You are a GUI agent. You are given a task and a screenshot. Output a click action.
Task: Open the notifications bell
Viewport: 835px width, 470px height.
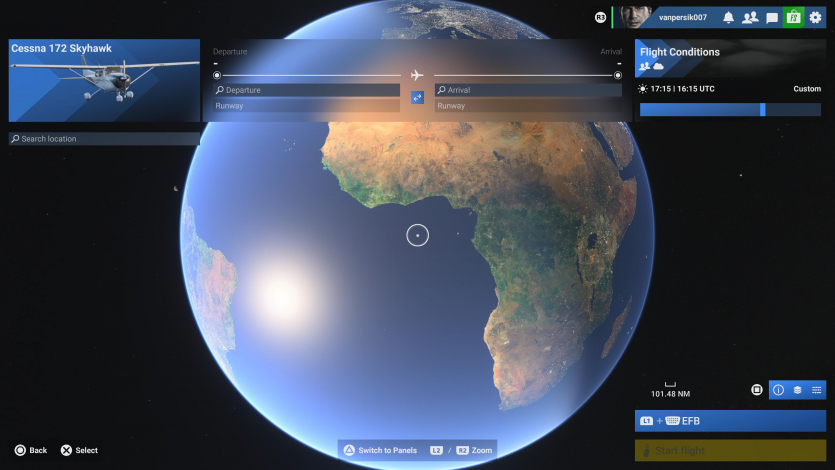728,17
